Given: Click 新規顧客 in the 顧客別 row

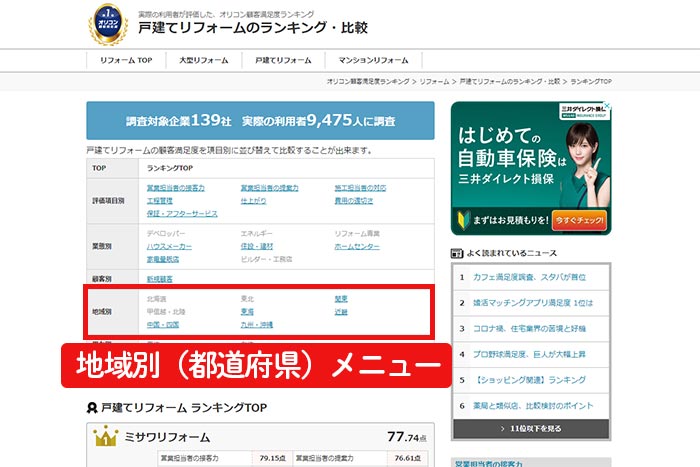Looking at the screenshot, I should coord(159,279).
